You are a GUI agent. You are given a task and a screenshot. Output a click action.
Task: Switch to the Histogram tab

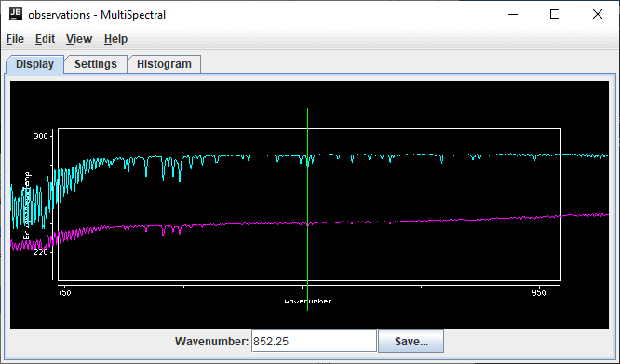coord(164,64)
